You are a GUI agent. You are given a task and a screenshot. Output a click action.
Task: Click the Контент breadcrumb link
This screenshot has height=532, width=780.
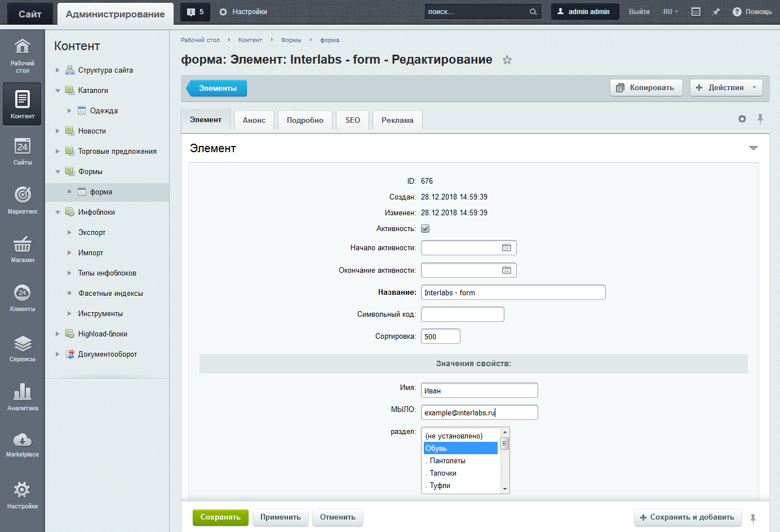(x=250, y=40)
